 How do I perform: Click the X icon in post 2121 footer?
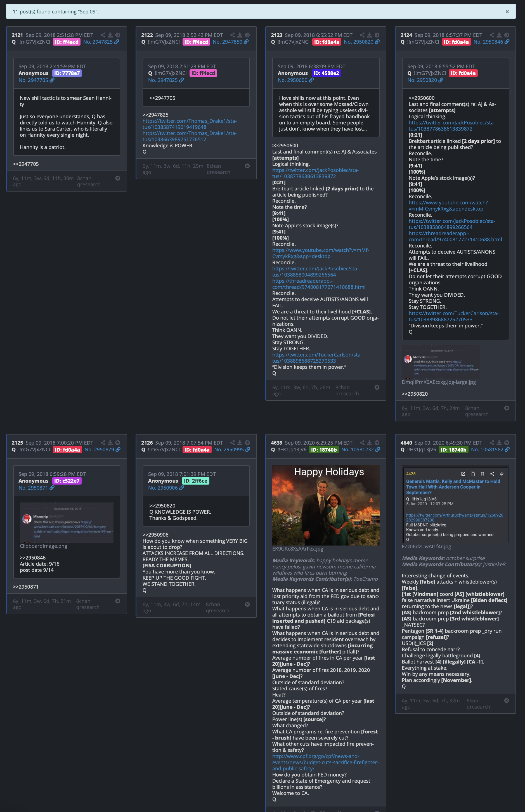(x=118, y=178)
